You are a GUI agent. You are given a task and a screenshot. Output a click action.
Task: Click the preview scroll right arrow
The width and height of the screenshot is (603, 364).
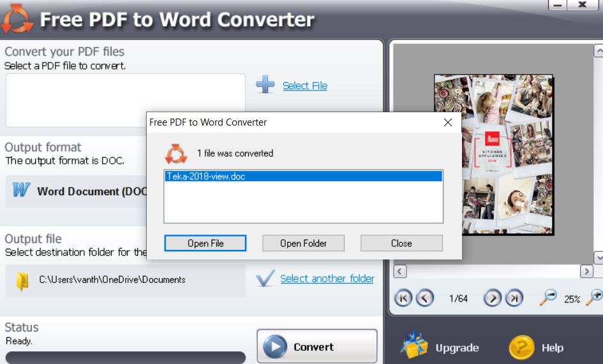[586, 272]
